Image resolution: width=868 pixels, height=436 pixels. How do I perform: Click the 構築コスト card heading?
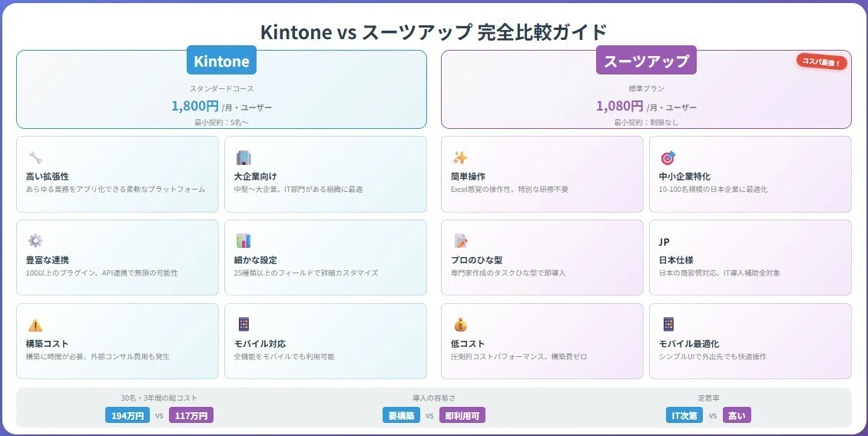click(47, 344)
